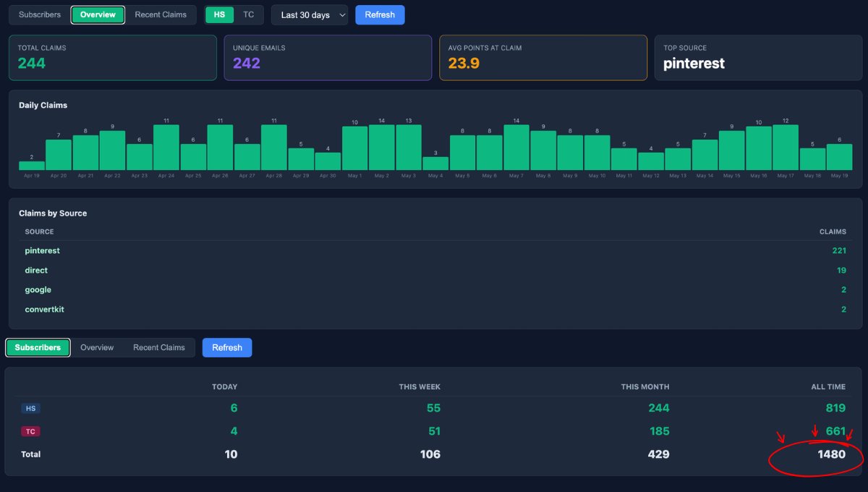Open the direct source row

coord(435,270)
